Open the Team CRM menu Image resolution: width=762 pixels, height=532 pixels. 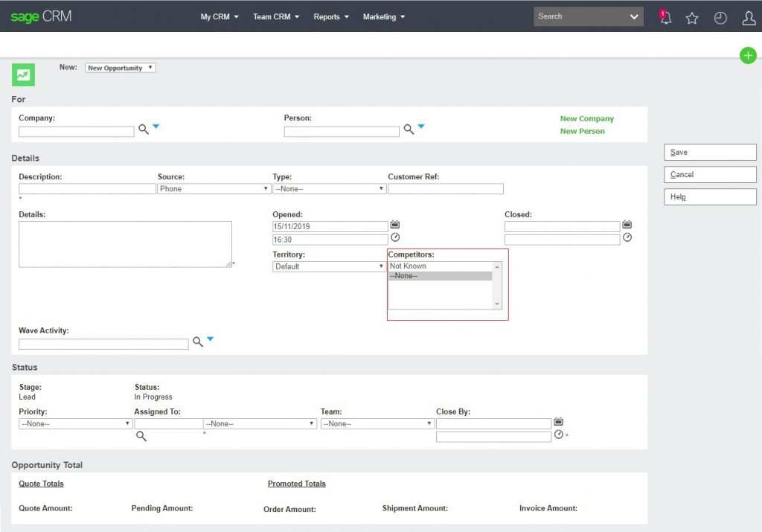click(x=276, y=16)
